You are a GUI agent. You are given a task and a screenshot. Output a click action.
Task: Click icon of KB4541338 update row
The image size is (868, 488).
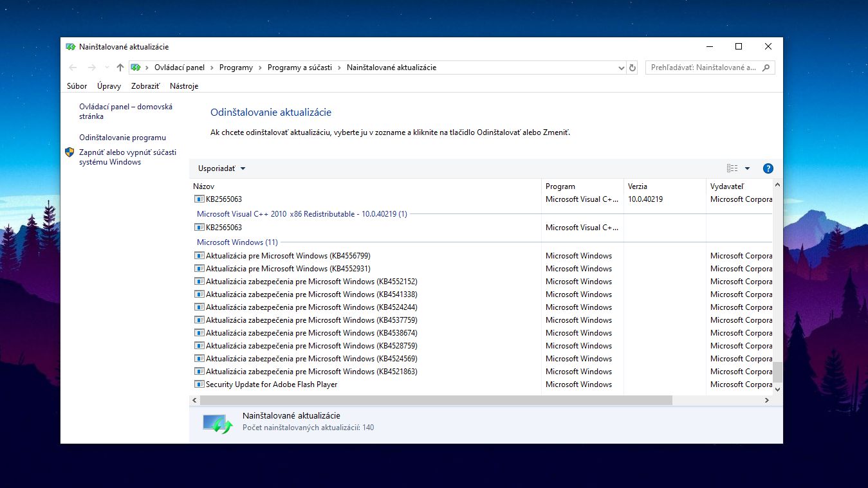[x=199, y=294]
